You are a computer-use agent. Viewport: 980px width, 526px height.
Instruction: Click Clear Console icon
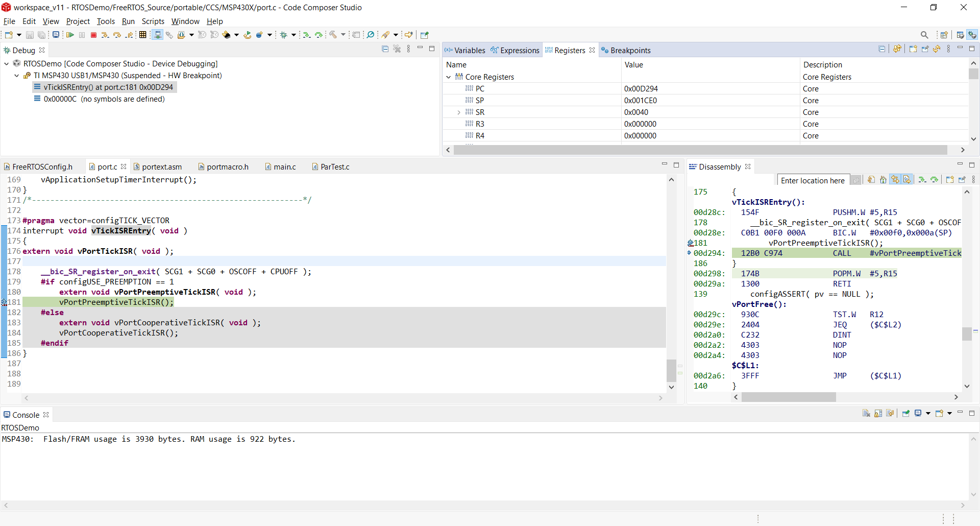coord(866,413)
